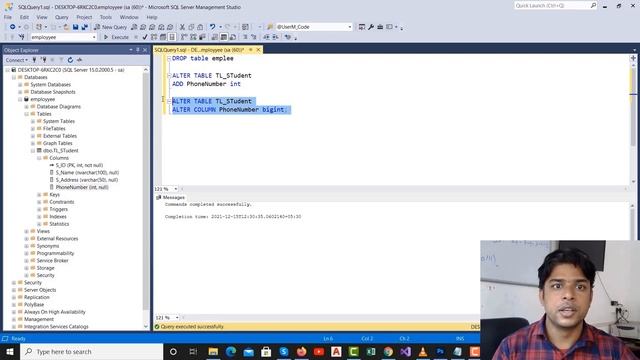
Task: Click the Windows Start button
Action: (10, 351)
